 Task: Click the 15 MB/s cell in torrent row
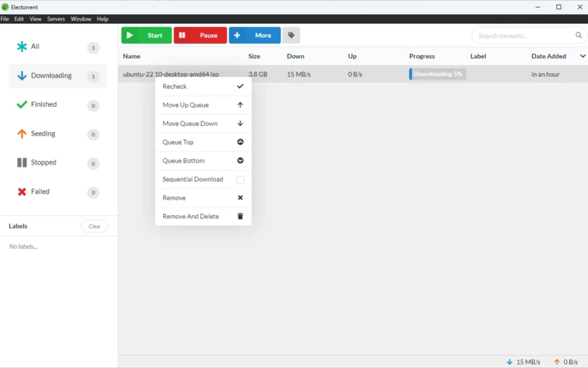click(x=299, y=74)
